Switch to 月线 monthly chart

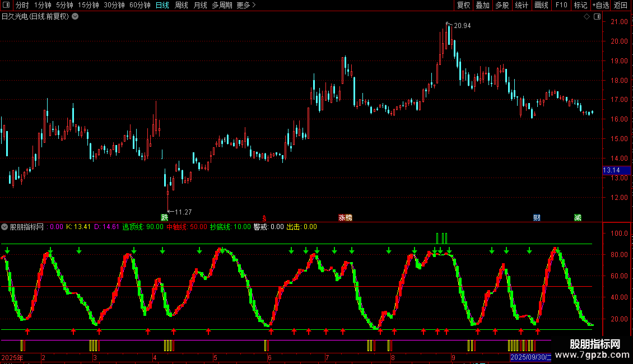coord(200,5)
